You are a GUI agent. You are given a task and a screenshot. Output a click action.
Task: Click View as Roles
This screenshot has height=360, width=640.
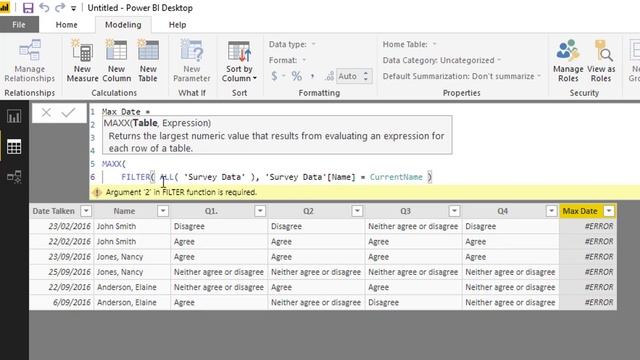(601, 60)
